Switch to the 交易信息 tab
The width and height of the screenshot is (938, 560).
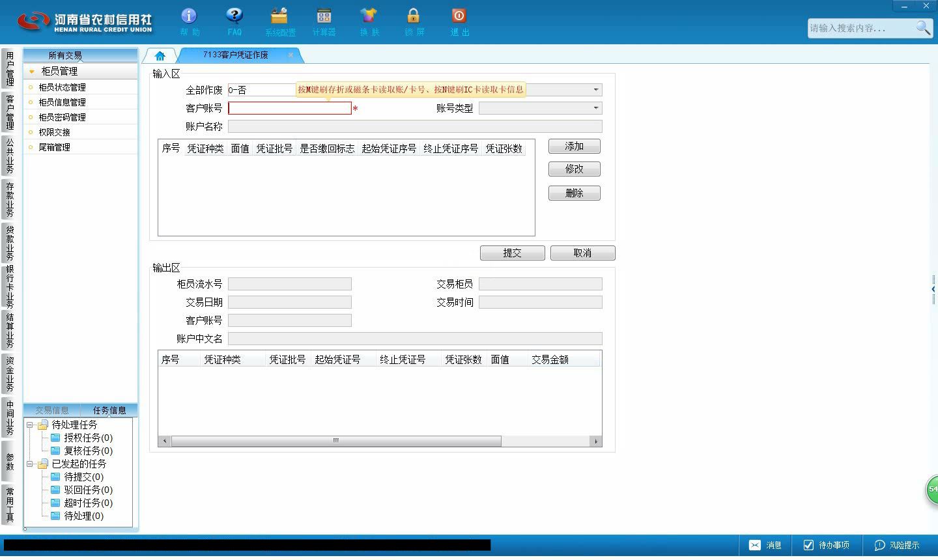(52, 410)
